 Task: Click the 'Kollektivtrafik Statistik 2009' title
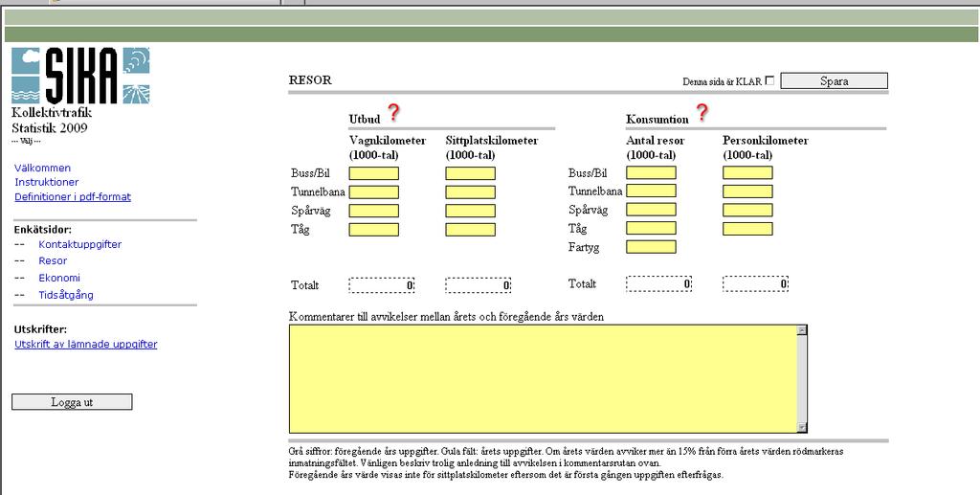(52, 120)
